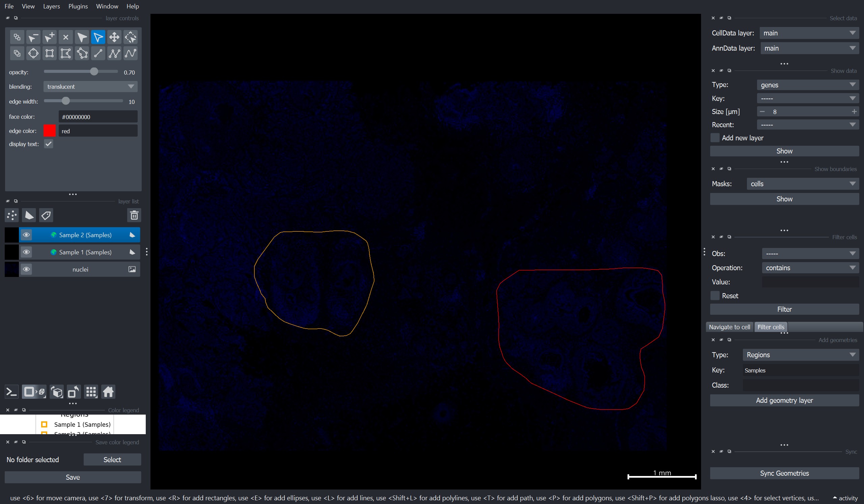The image size is (864, 504).
Task: Open the View menu
Action: pos(28,6)
